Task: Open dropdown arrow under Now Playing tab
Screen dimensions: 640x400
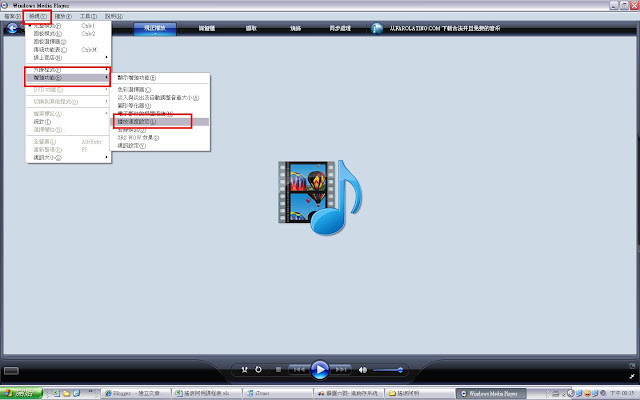Action: click(155, 34)
